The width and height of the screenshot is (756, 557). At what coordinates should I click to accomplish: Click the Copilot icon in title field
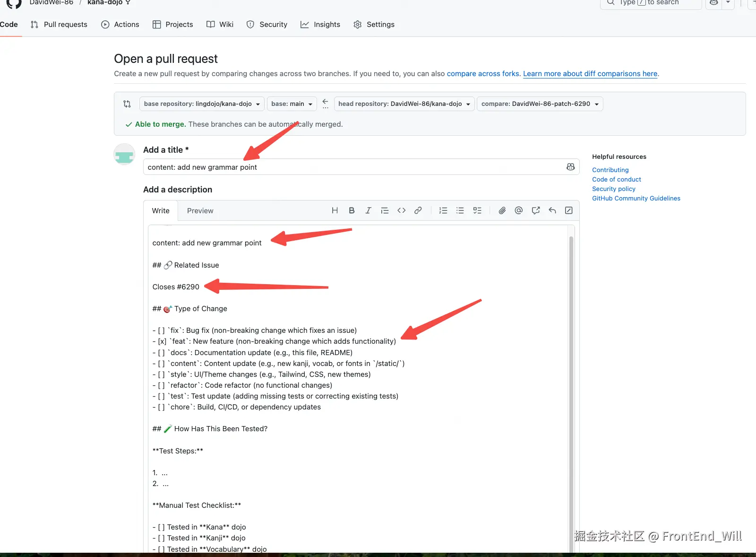pos(571,167)
